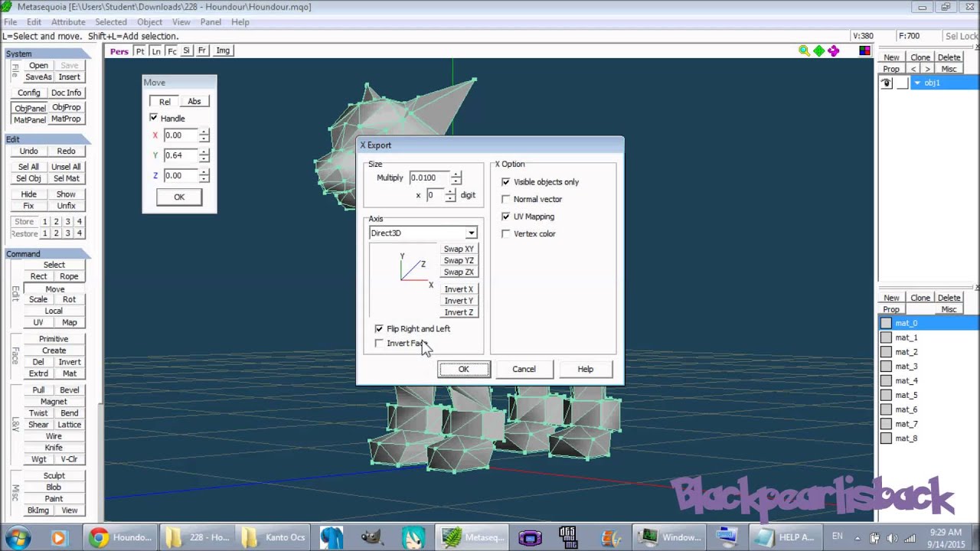Image resolution: width=980 pixels, height=551 pixels.
Task: Open Chrome Houndo... taskbar window
Action: 121,537
